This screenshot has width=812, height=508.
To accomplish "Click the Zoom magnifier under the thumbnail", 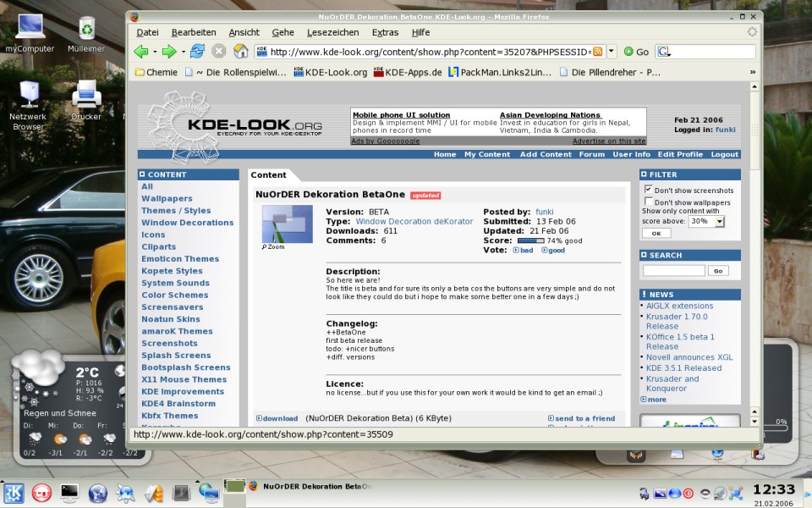I will click(273, 247).
